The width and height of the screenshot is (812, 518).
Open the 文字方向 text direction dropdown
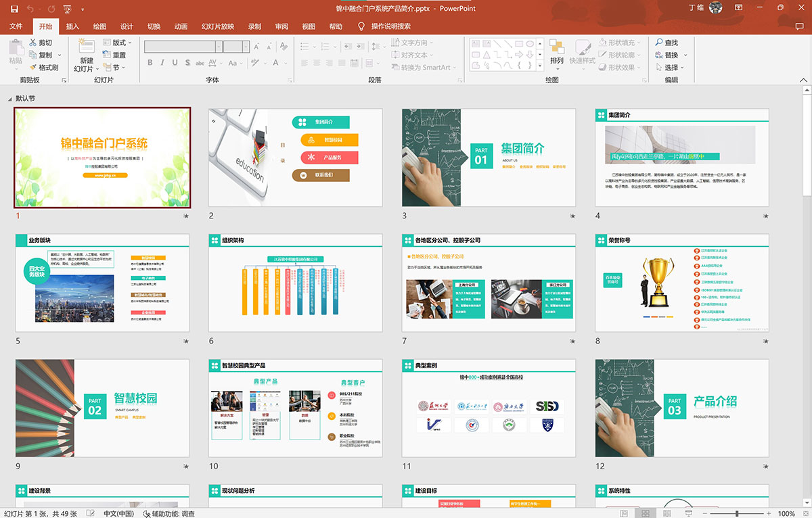click(412, 43)
